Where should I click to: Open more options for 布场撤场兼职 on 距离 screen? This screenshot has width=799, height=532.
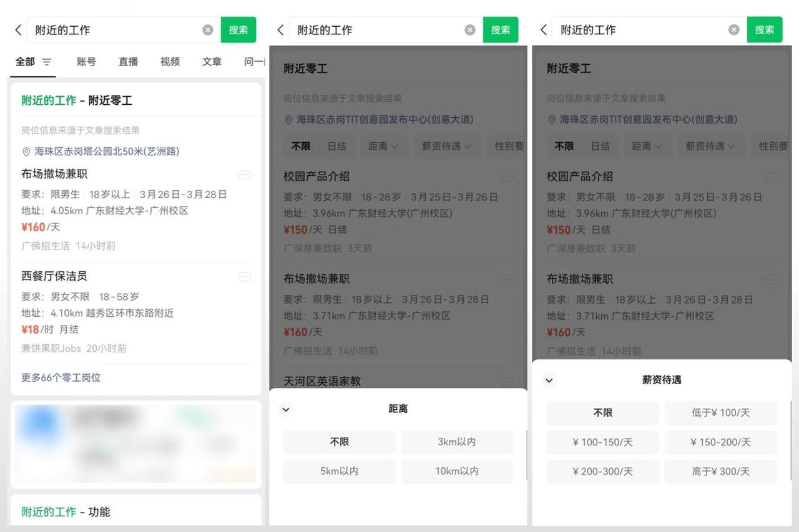[x=506, y=279]
